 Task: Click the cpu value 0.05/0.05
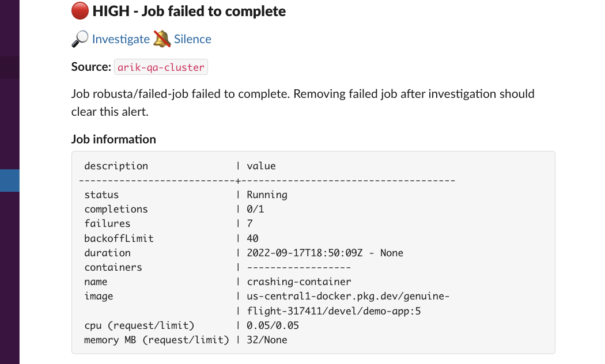(x=273, y=325)
